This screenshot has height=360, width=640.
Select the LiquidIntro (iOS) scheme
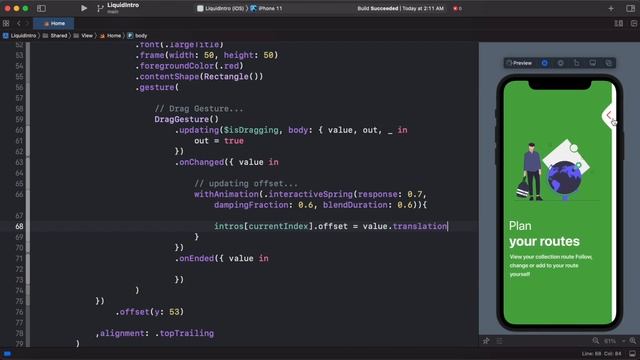pyautogui.click(x=220, y=8)
